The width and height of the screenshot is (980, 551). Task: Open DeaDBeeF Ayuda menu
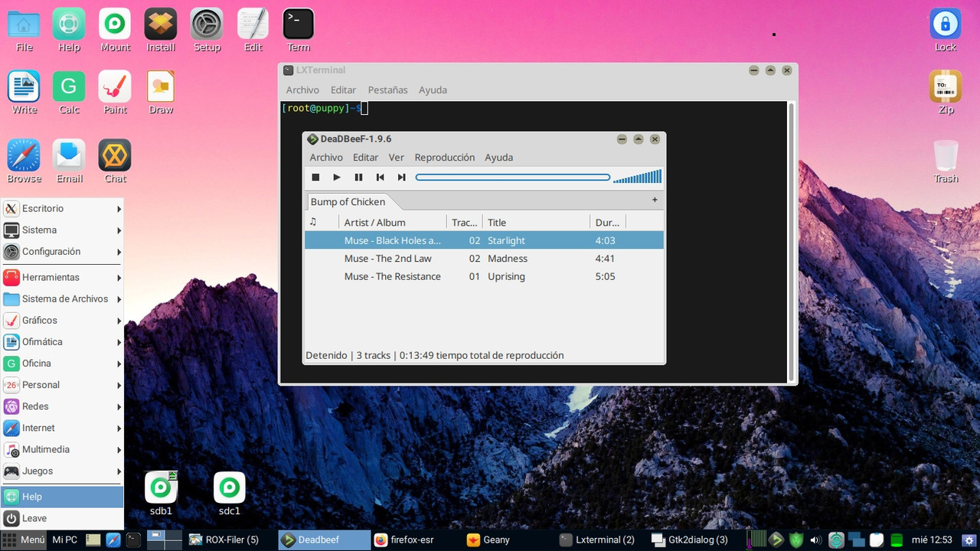(498, 158)
